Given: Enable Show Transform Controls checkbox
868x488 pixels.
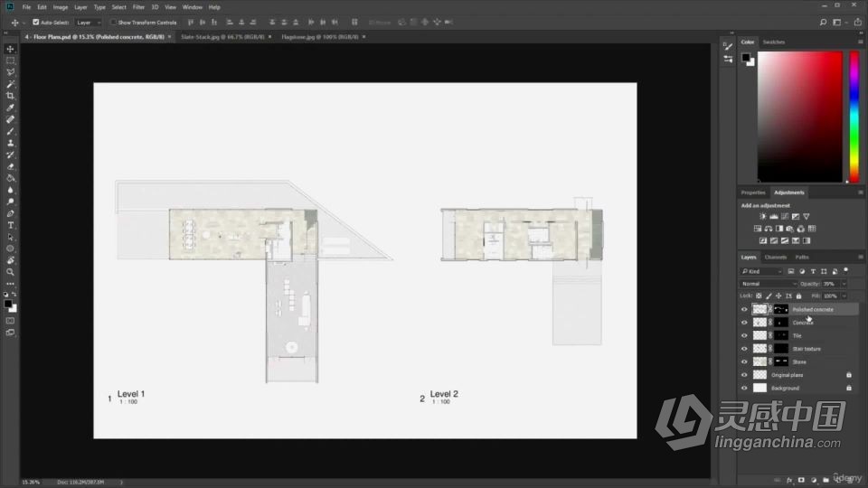Looking at the screenshot, I should [114, 22].
